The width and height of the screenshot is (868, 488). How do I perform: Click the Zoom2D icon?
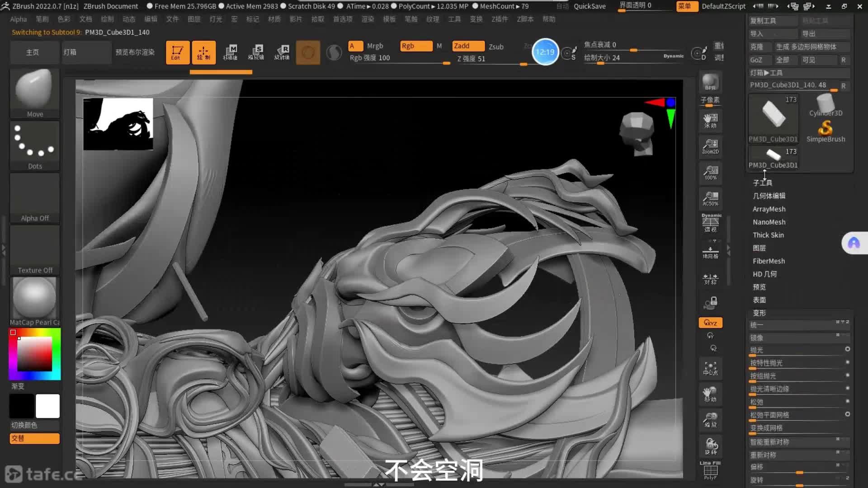710,146
